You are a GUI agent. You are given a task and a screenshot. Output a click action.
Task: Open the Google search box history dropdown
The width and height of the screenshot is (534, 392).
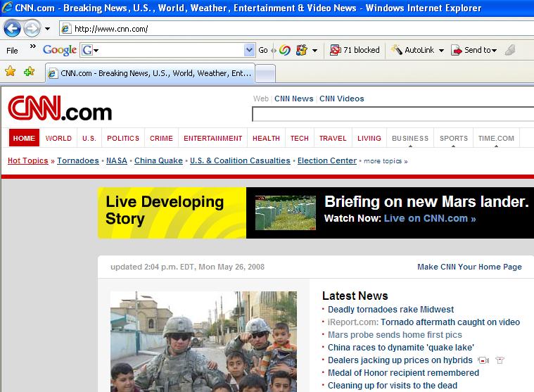pos(249,50)
